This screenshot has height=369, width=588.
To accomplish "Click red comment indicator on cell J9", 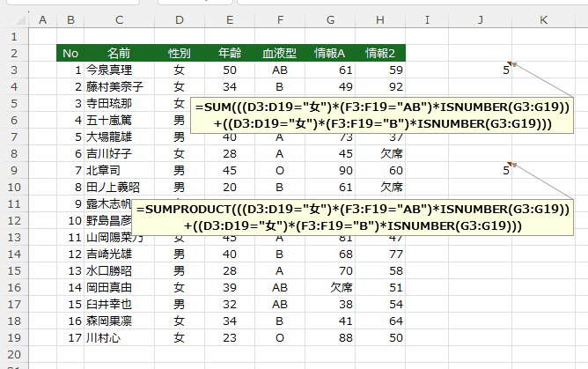I will pos(512,165).
